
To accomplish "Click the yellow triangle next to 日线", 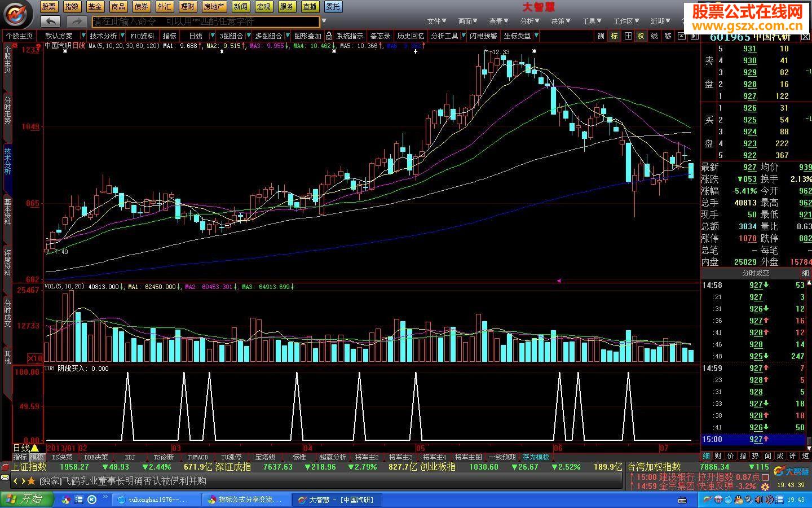I will click(35, 448).
